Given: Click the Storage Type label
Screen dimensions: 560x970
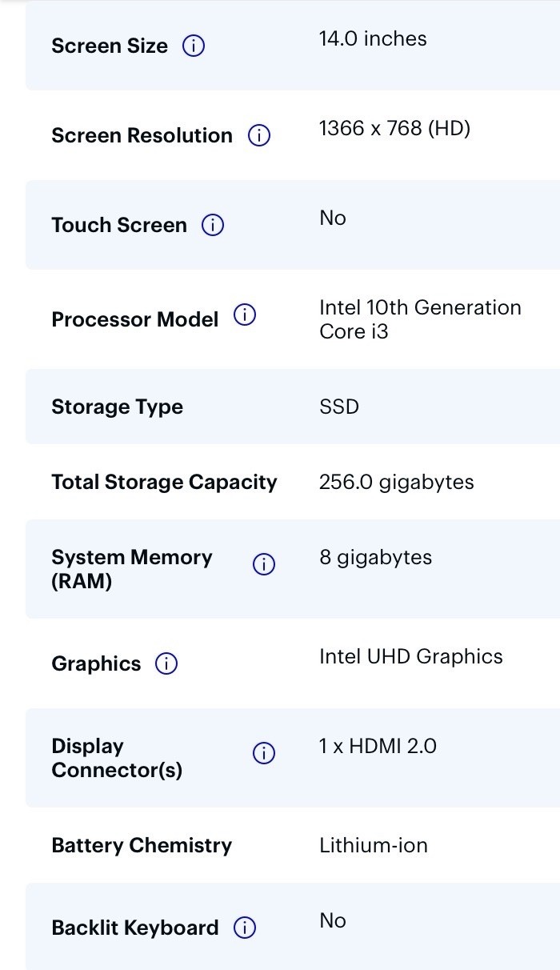Looking at the screenshot, I should [117, 407].
